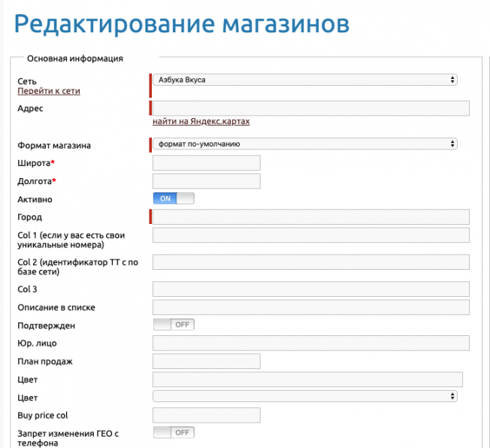Viewport: 490px width, 448px height.
Task: Toggle the Активно switch off
Action: [174, 198]
